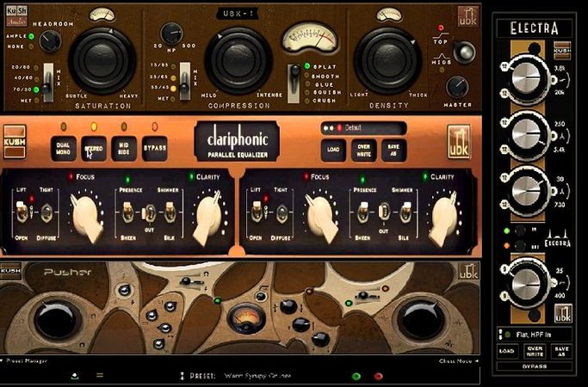Image resolution: width=588 pixels, height=387 pixels.
Task: Click the Headroom knob
Action: coord(50,39)
